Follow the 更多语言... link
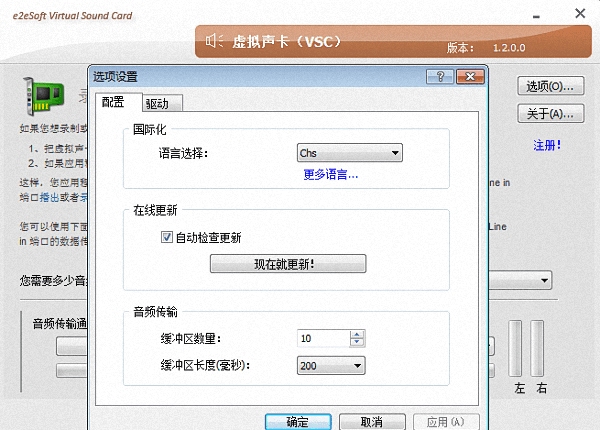 (x=331, y=174)
